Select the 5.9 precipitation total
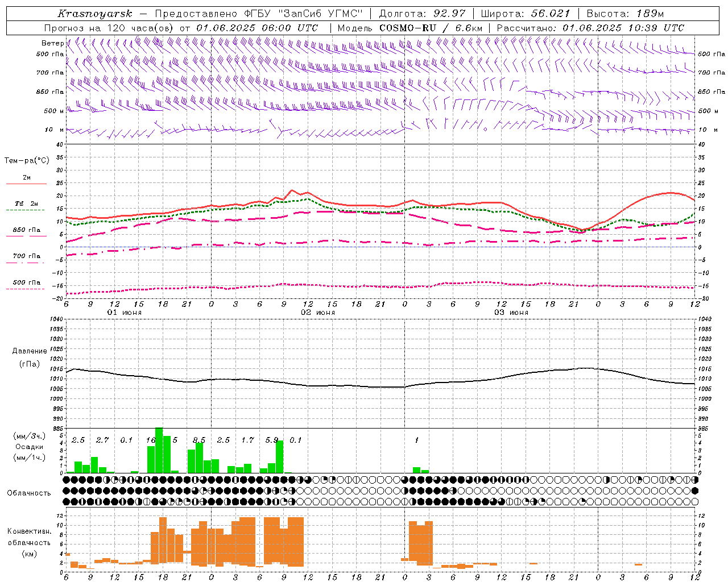Image resolution: width=728 pixels, height=582 pixels. pyautogui.click(x=272, y=440)
